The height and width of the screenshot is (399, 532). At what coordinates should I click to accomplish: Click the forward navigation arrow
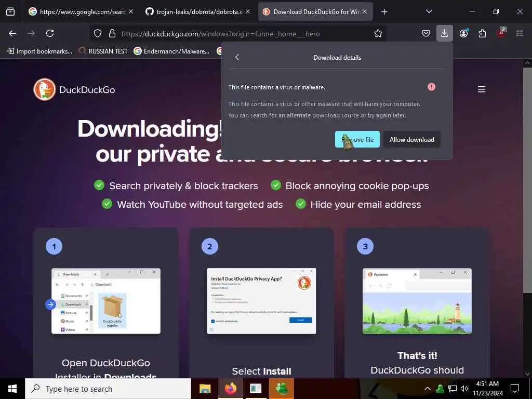click(x=31, y=33)
